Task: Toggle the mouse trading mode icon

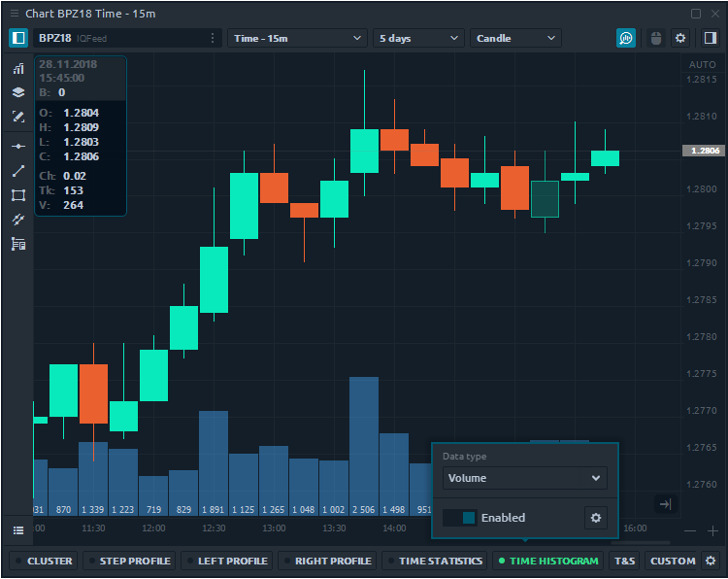Action: point(655,38)
